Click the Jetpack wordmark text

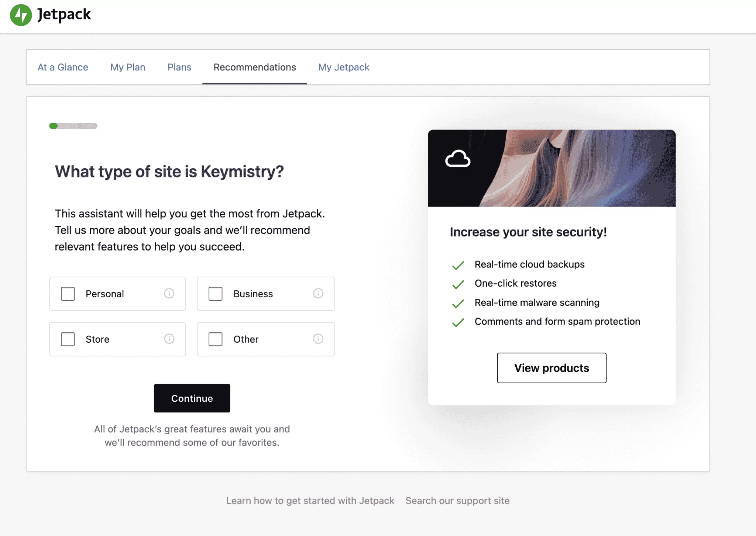[64, 15]
